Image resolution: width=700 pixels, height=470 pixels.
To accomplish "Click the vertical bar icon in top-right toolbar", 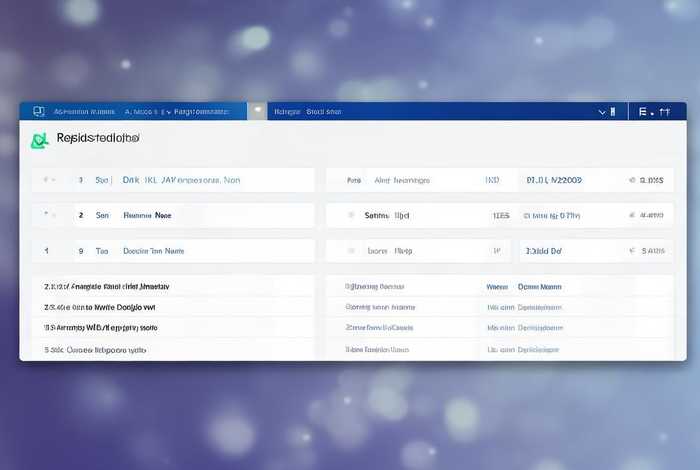I will pyautogui.click(x=613, y=112).
